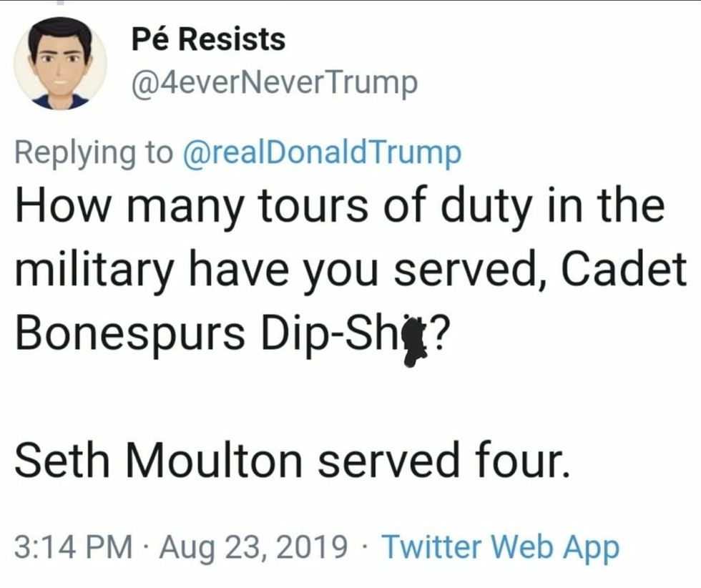This screenshot has height=588, width=701.
Task: Open the Twitter Web App source link
Action: (x=500, y=548)
